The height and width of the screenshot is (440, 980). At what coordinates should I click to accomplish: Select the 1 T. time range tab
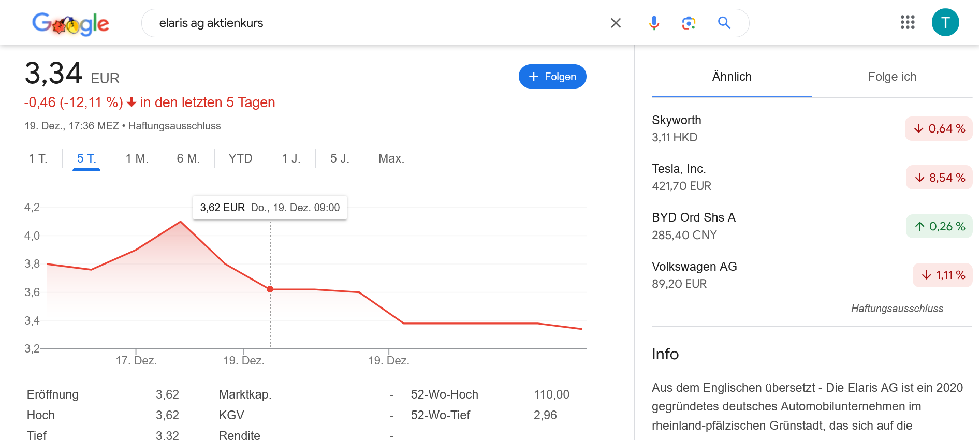pyautogui.click(x=38, y=158)
